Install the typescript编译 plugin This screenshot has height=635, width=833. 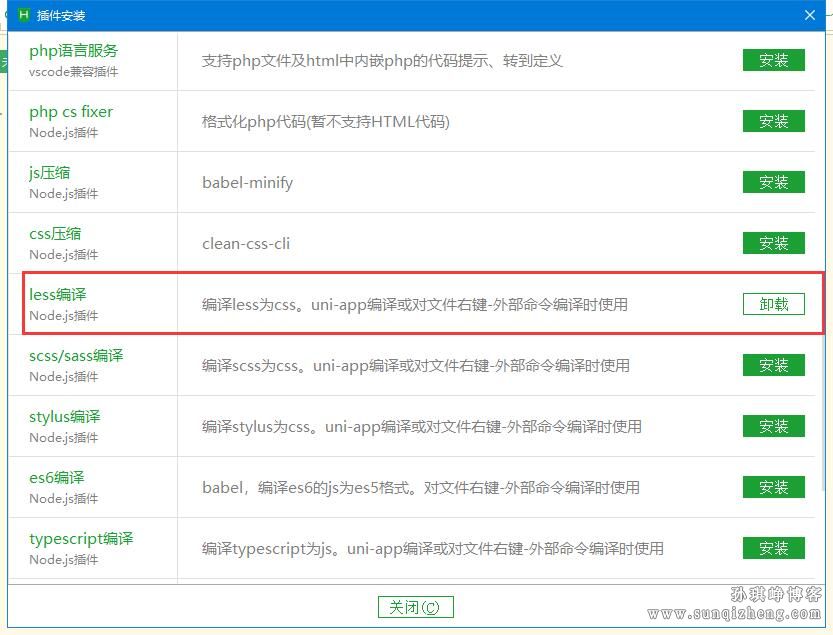pyautogui.click(x=773, y=548)
